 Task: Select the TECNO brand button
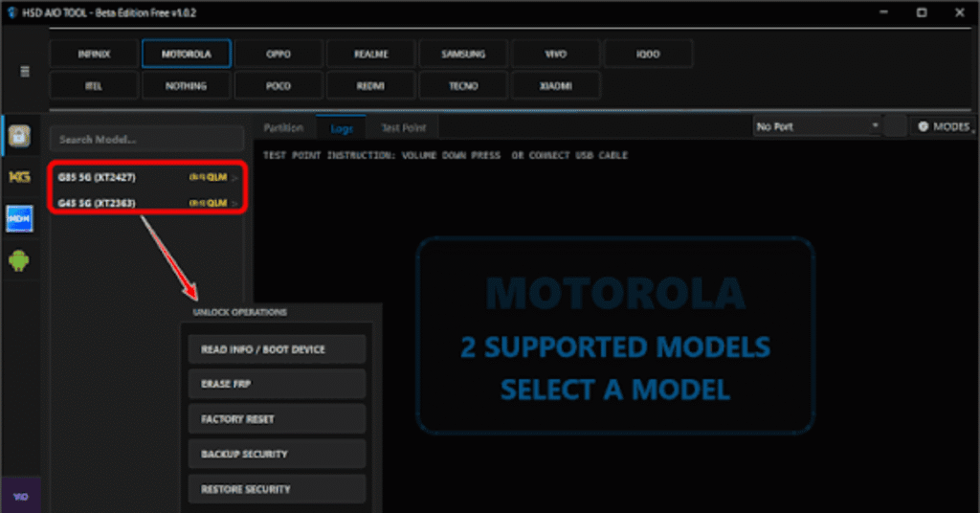coord(463,85)
